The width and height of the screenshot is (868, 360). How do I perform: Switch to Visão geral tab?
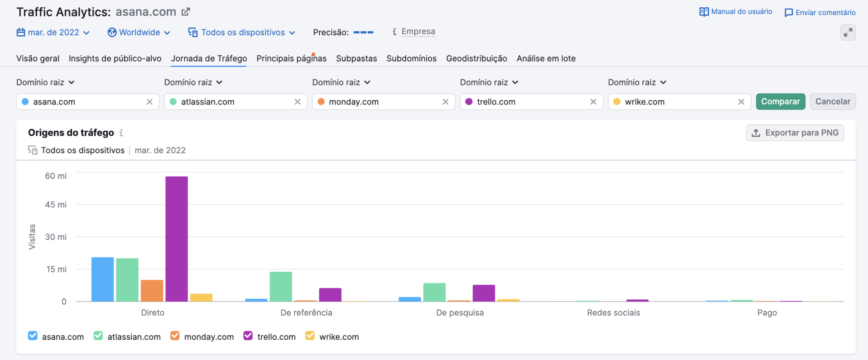tap(38, 58)
